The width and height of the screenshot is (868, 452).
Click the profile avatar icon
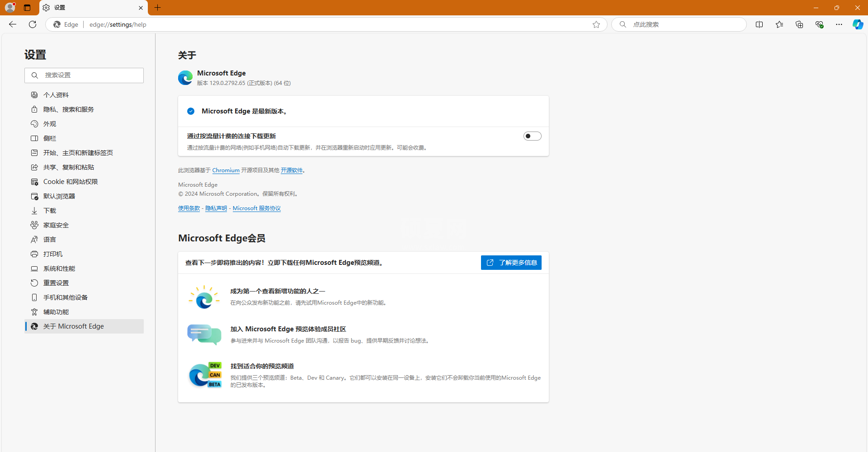click(x=10, y=7)
